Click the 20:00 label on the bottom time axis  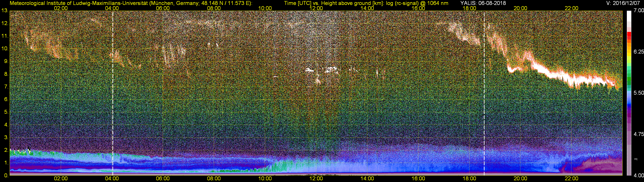tap(521, 179)
